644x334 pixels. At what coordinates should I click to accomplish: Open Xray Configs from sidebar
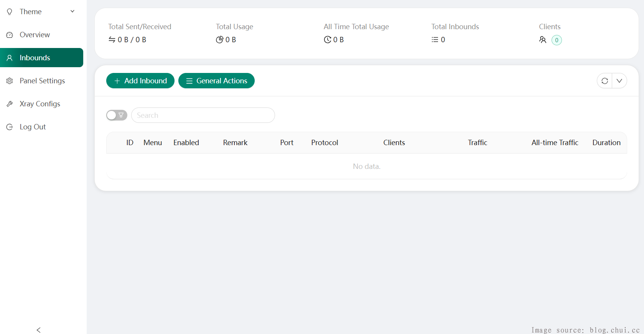[40, 104]
